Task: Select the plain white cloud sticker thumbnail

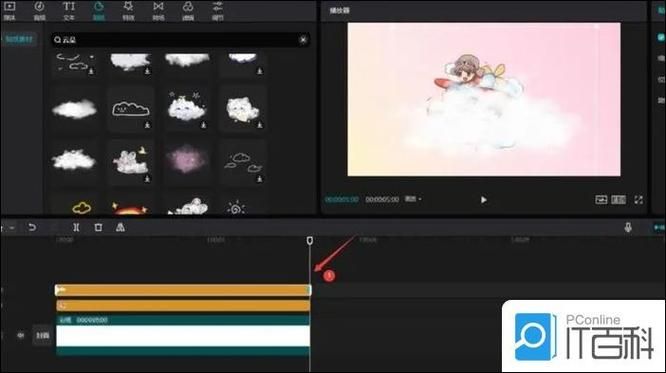Action: [74, 109]
